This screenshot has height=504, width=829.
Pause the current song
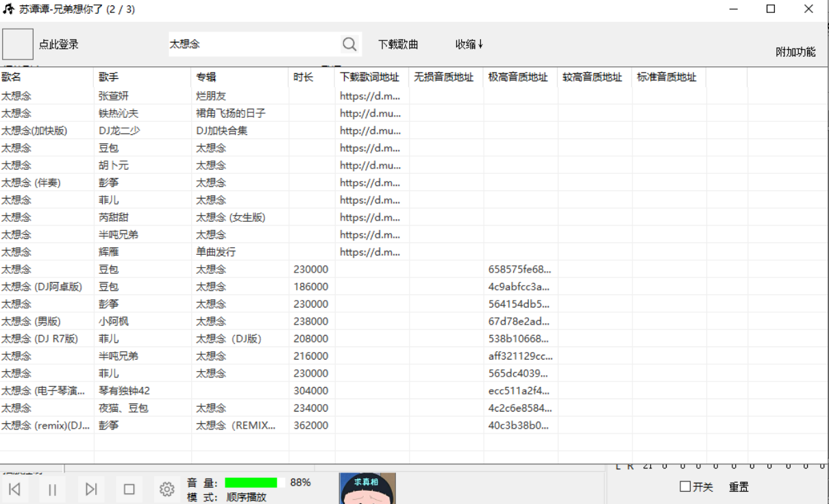click(53, 489)
